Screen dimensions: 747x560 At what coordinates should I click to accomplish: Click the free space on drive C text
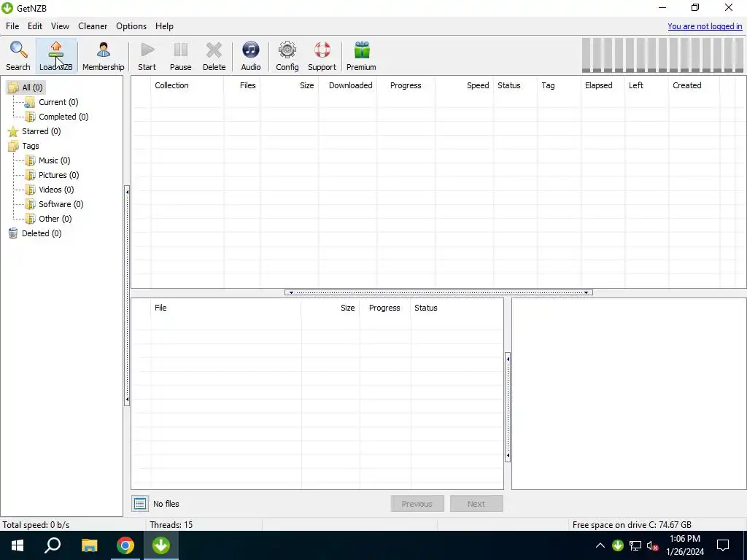pos(632,525)
